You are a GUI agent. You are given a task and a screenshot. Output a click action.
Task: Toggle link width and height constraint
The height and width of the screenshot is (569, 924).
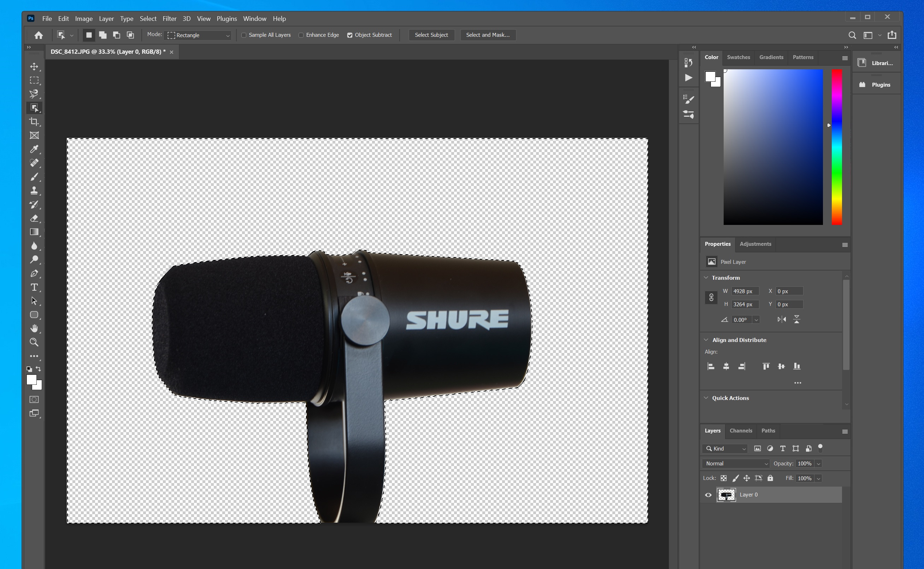click(711, 298)
